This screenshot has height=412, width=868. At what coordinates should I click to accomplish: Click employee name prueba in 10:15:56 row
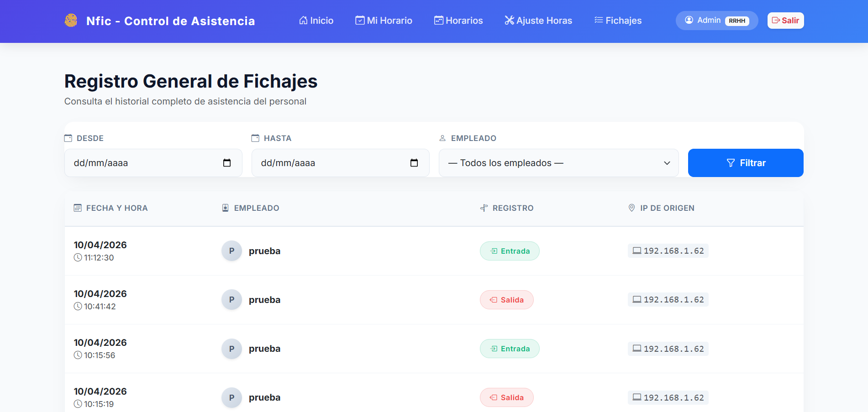point(264,349)
